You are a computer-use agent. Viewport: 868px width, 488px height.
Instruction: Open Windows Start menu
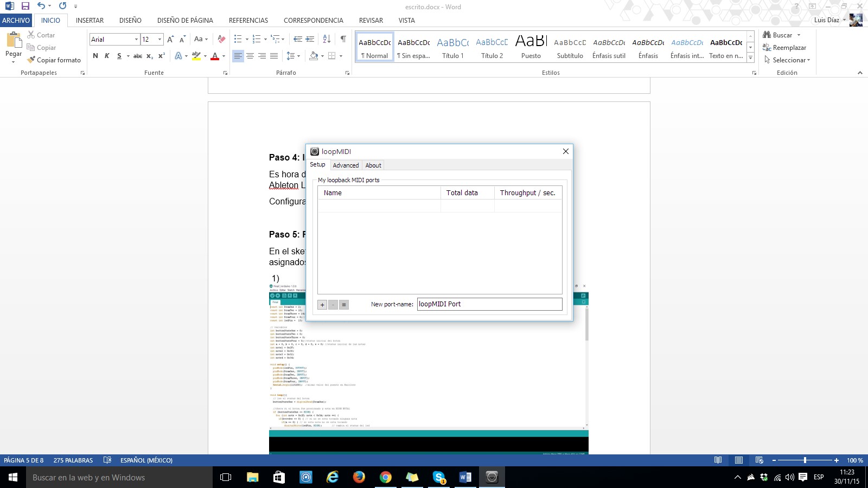13,477
